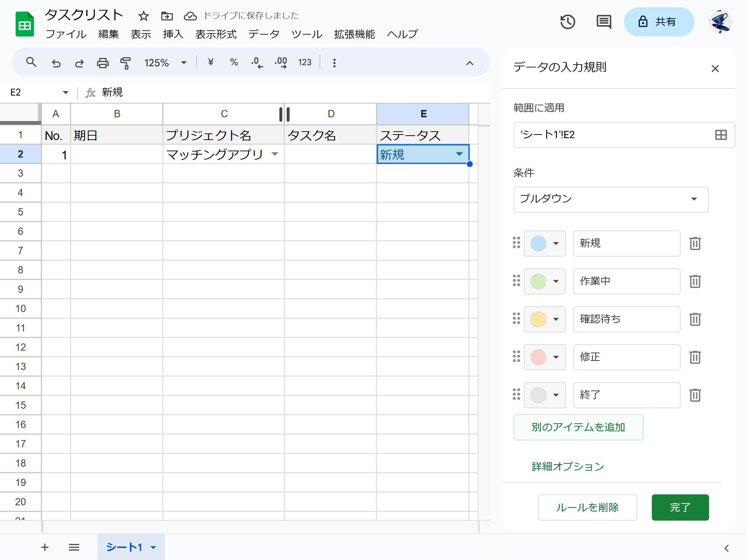
Task: Open color dropdown for 確認待ち item
Action: pyautogui.click(x=545, y=319)
